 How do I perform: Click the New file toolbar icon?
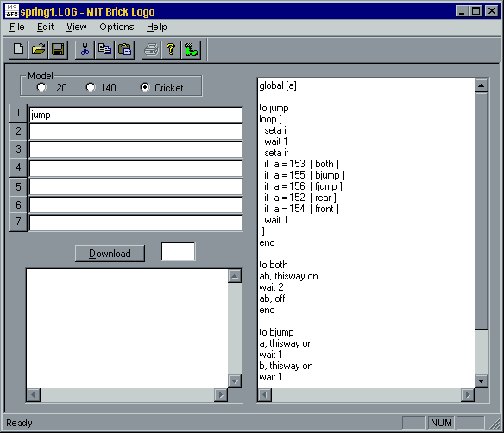[x=18, y=49]
